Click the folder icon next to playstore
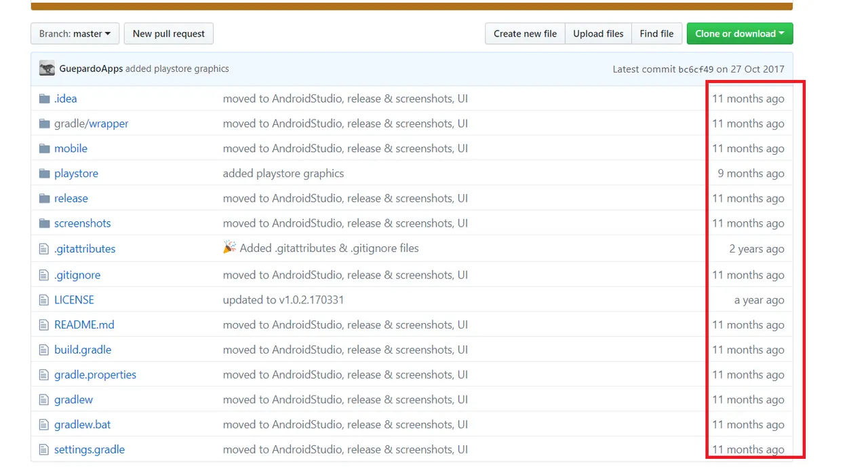Image resolution: width=868 pixels, height=469 pixels. (45, 173)
